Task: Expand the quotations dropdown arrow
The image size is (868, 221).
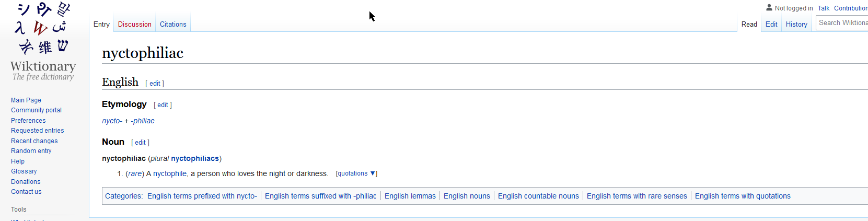Action: (373, 173)
